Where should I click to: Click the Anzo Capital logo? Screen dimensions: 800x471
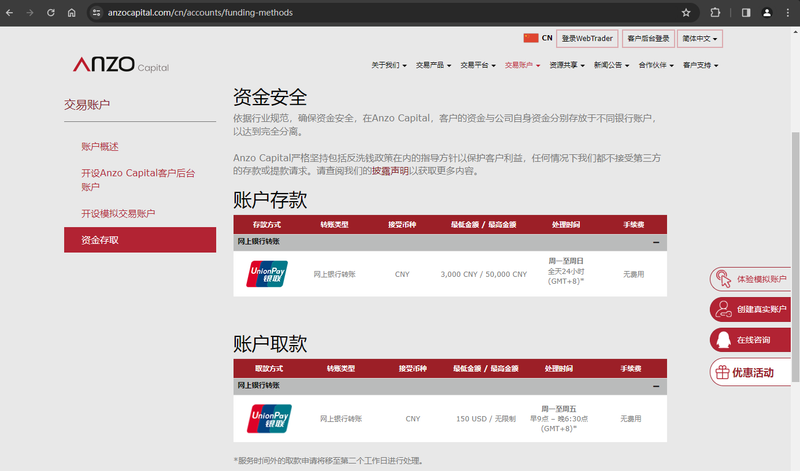121,65
